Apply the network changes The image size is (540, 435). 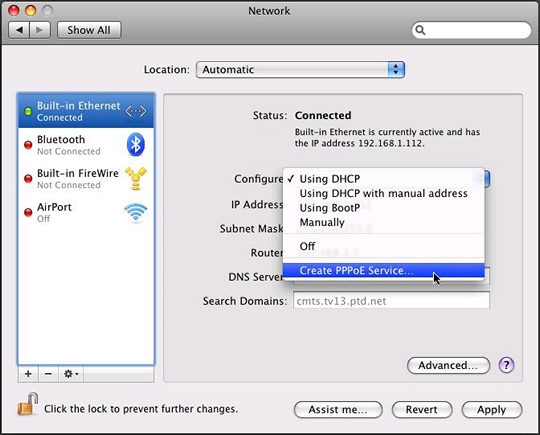[x=491, y=410]
